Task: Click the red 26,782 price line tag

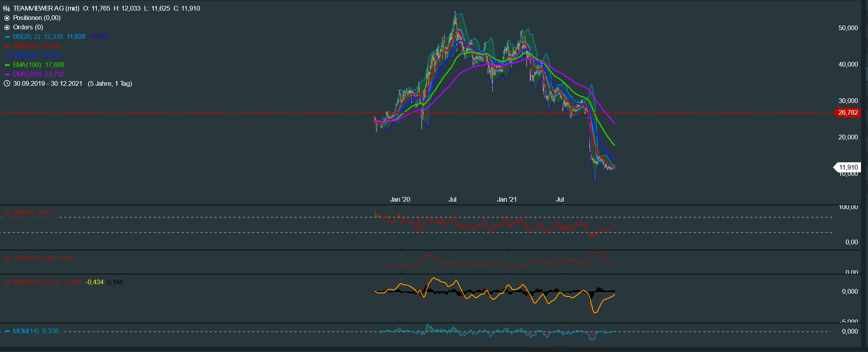Action: pos(848,113)
